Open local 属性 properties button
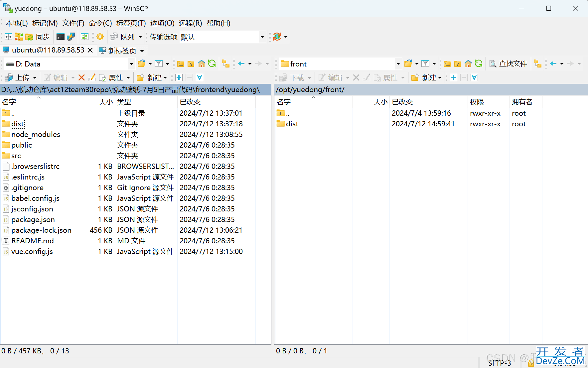Image resolution: width=588 pixels, height=368 pixels. click(x=111, y=77)
